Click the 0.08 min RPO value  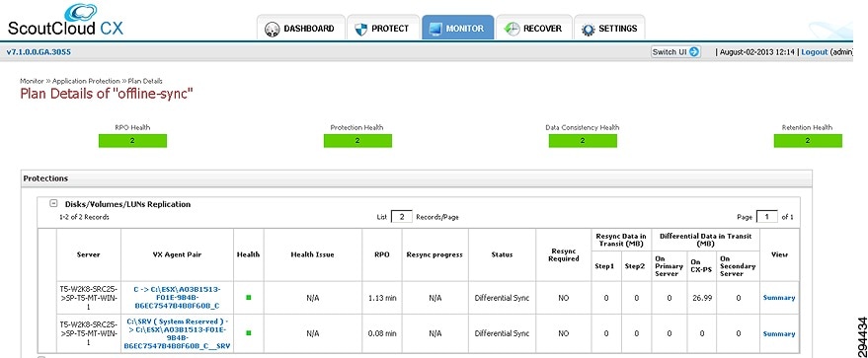tap(382, 333)
